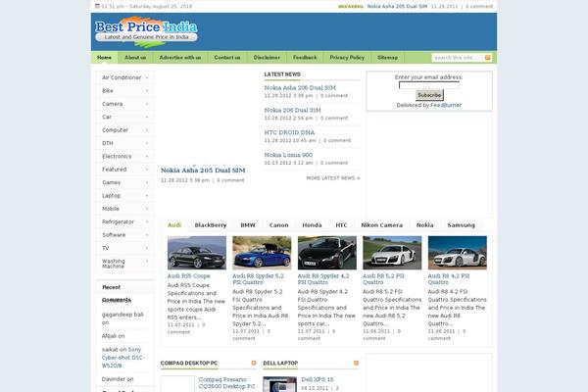The height and width of the screenshot is (392, 588).
Task: Switch to the Nokia tab
Action: (x=425, y=225)
